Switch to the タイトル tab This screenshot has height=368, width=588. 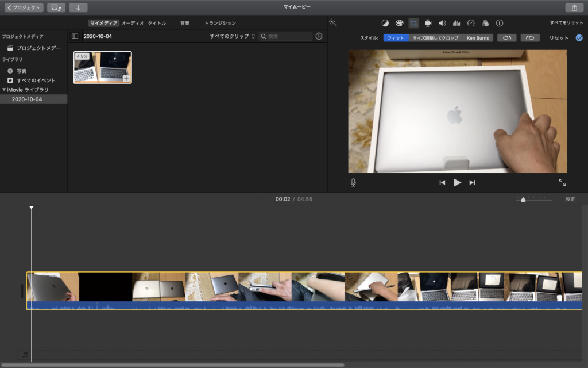pos(157,23)
